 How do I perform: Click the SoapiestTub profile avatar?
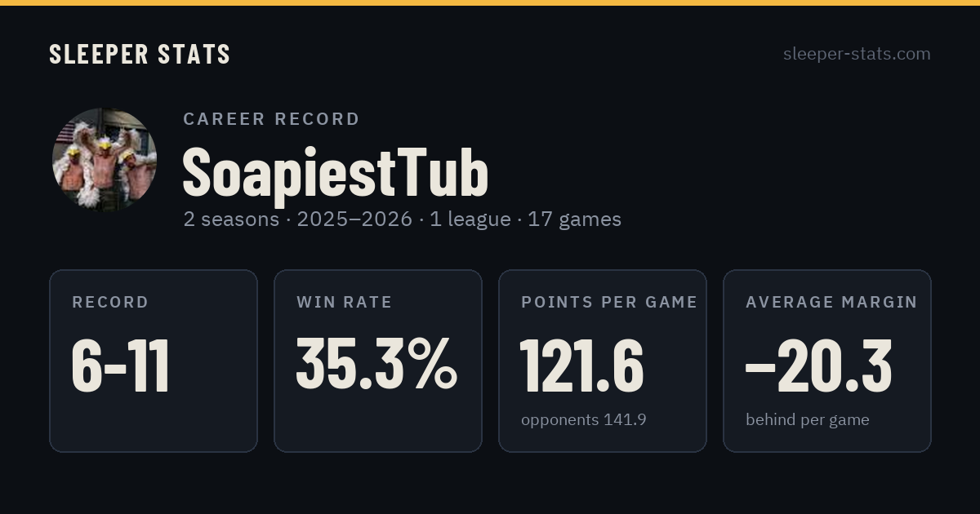point(105,160)
